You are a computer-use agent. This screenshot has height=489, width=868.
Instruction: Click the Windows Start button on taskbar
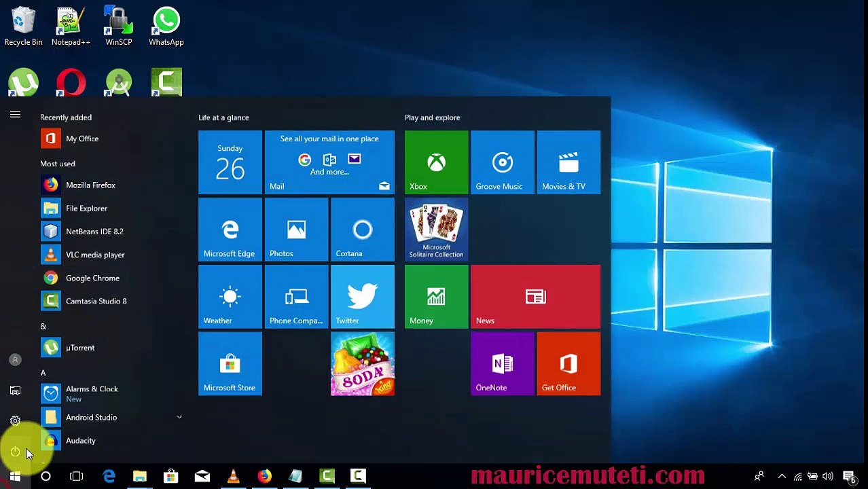pyautogui.click(x=15, y=477)
